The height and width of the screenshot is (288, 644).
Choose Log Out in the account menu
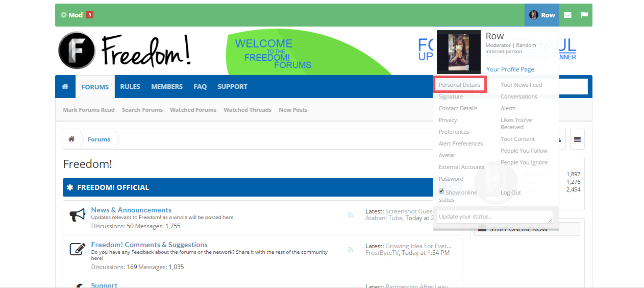(x=510, y=193)
